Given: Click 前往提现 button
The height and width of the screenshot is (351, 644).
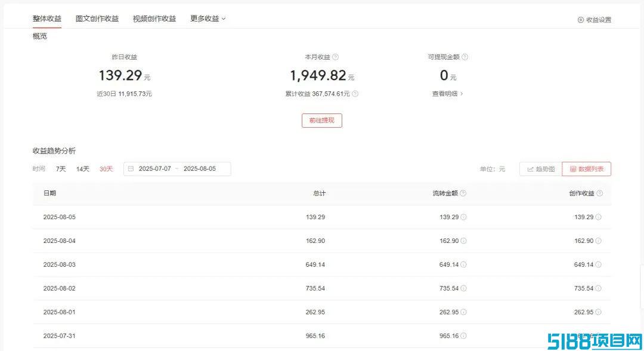Looking at the screenshot, I should [x=322, y=121].
